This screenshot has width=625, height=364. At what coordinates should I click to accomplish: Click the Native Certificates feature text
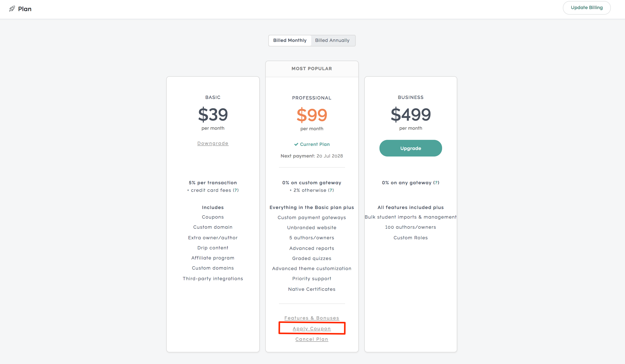coord(312,289)
